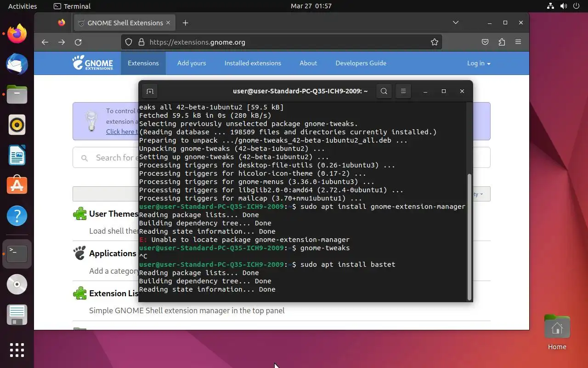Image resolution: width=588 pixels, height=368 pixels.
Task: Open Developers Guide link
Action: point(361,63)
